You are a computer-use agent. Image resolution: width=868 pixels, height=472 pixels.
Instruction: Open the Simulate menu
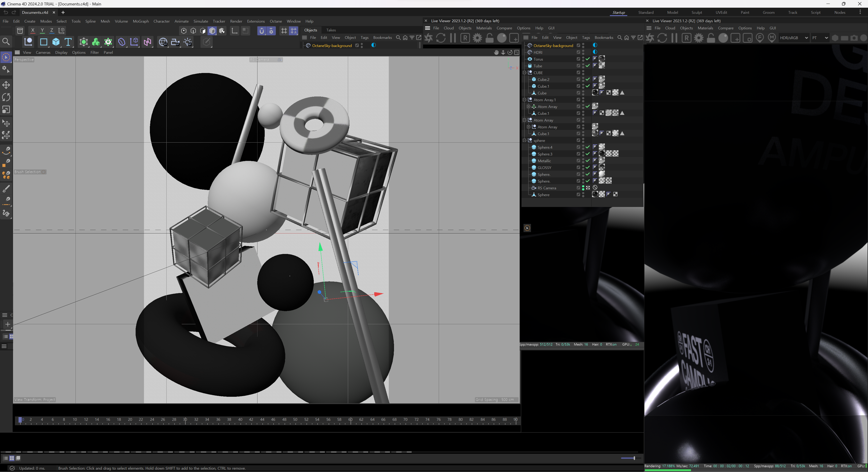pyautogui.click(x=200, y=21)
